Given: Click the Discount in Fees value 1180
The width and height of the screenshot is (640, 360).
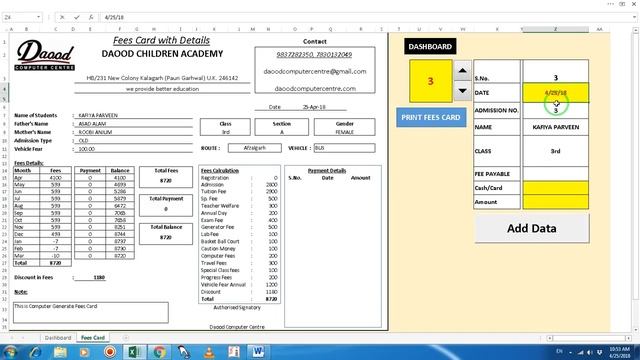Looking at the screenshot, I should [x=99, y=278].
